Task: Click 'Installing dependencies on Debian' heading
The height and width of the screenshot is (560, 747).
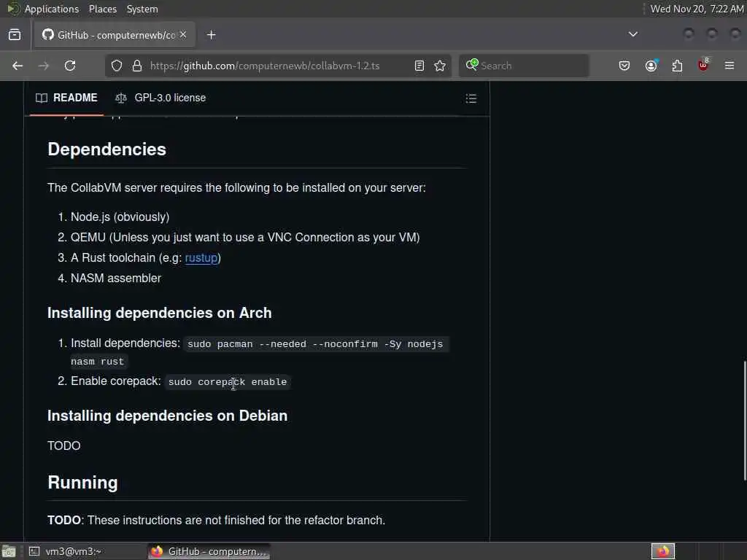Action: tap(167, 416)
